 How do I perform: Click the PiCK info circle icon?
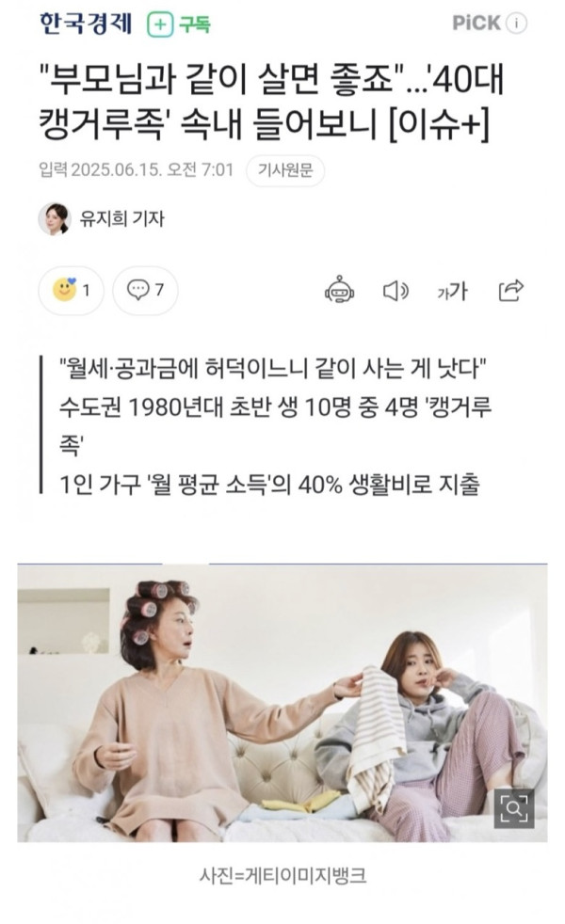click(x=517, y=24)
